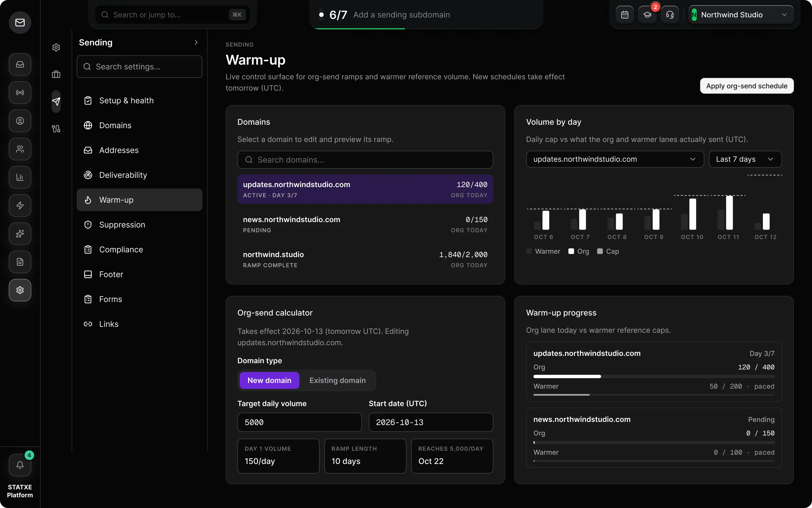Screen dimensions: 812x508
Task: Select the general gear icon in settings rail
Action: (x=56, y=47)
